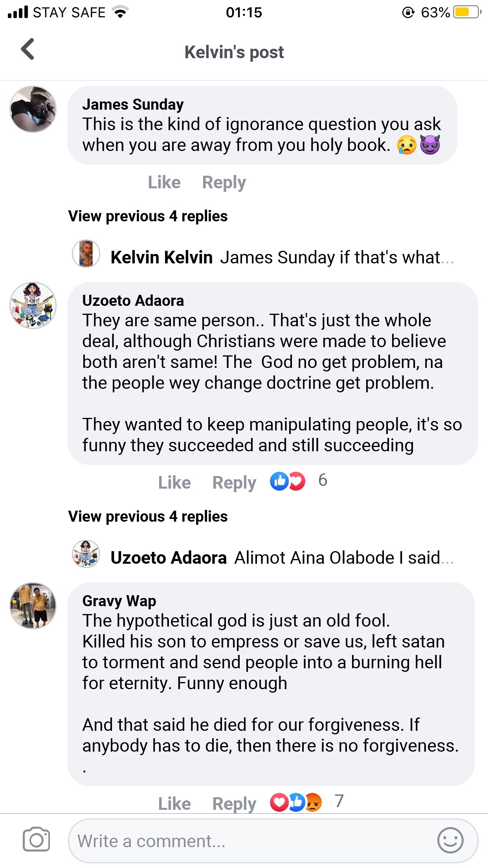The image size is (488, 868).
Task: Open camera icon beside comment box
Action: pyautogui.click(x=36, y=840)
